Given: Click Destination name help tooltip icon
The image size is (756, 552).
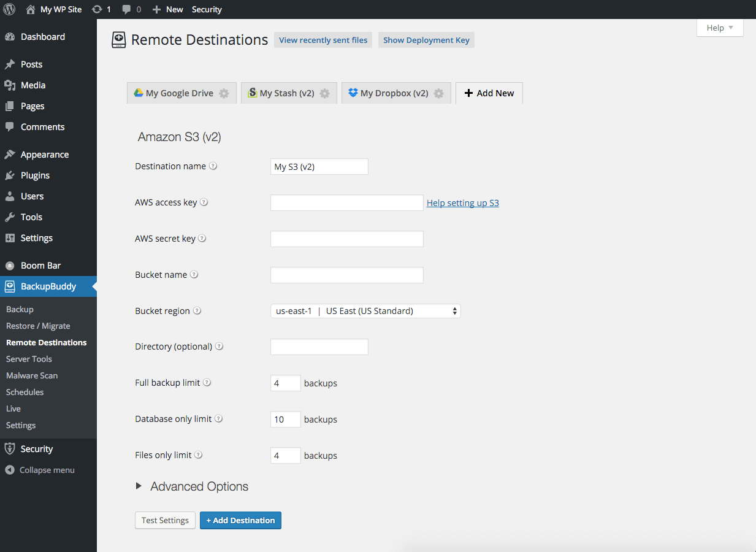Looking at the screenshot, I should (213, 166).
